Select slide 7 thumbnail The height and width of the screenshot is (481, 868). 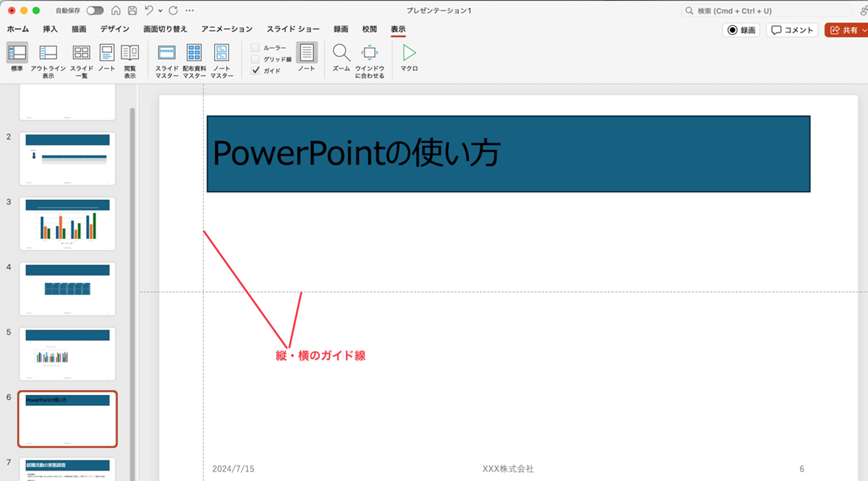(68, 468)
